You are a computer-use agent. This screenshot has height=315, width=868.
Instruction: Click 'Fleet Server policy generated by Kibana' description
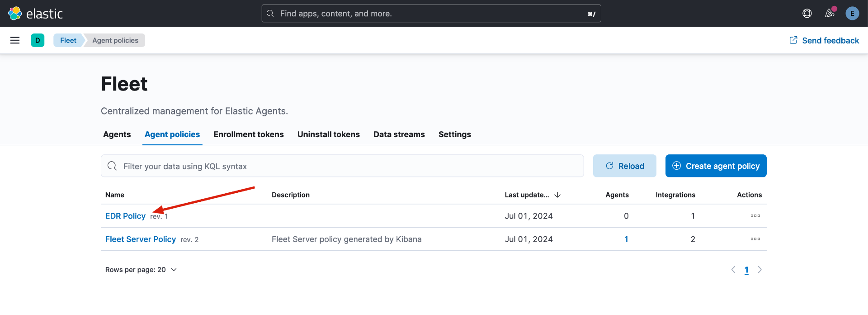347,239
